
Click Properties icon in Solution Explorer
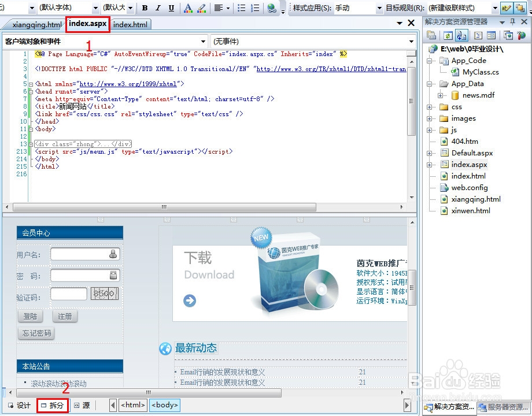431,35
